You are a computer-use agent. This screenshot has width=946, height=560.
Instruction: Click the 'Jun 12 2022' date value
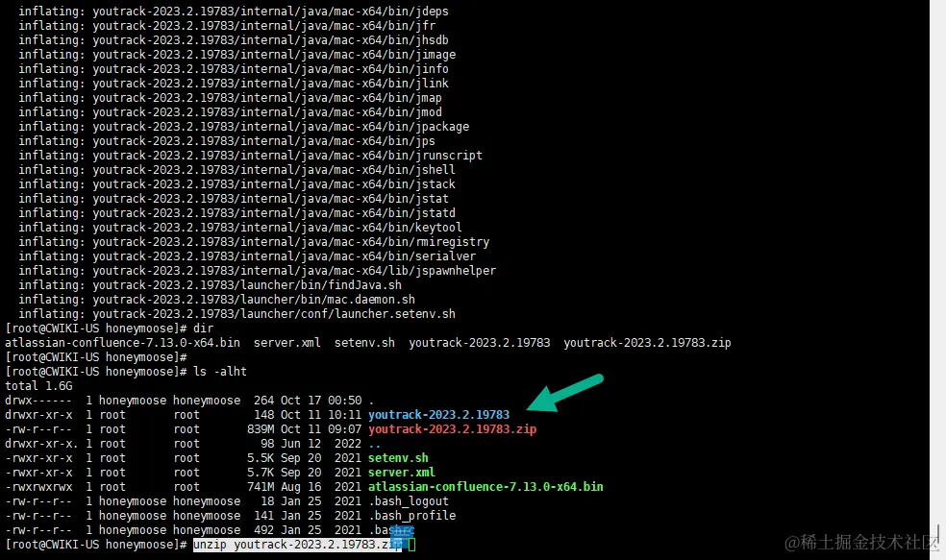pyautogui.click(x=321, y=444)
